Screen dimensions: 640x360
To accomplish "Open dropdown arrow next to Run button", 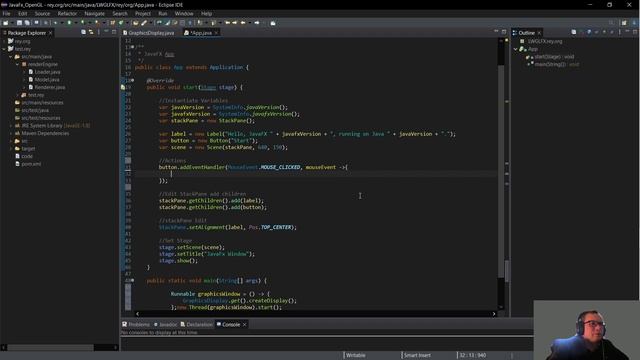I will [x=75, y=23].
